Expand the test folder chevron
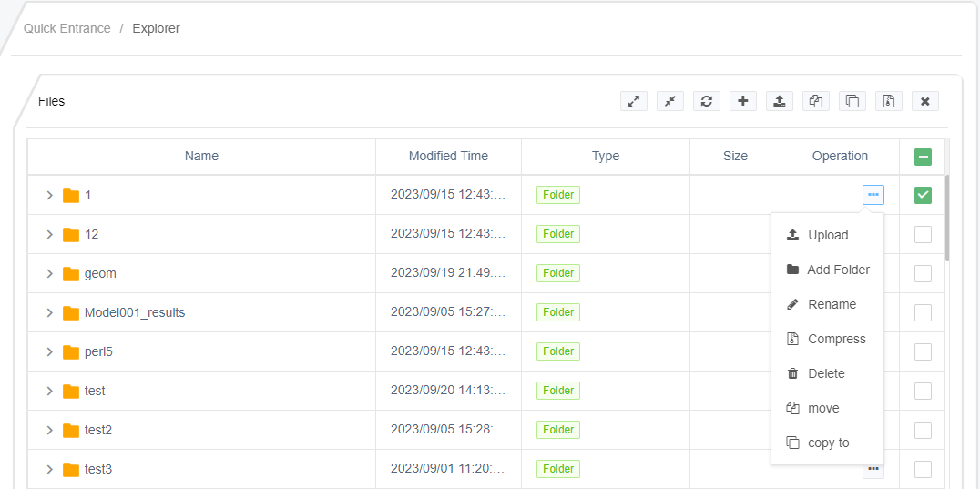 point(50,391)
